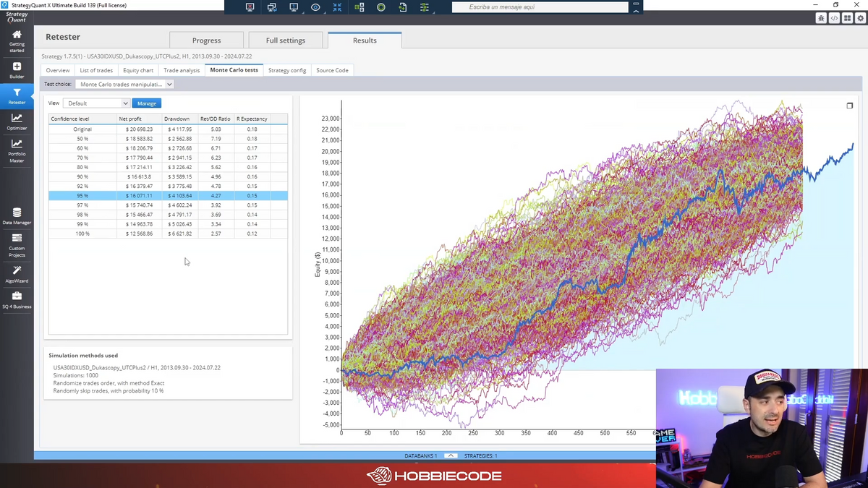This screenshot has width=868, height=488.
Task: Click the code editor icon top right
Action: (x=834, y=18)
